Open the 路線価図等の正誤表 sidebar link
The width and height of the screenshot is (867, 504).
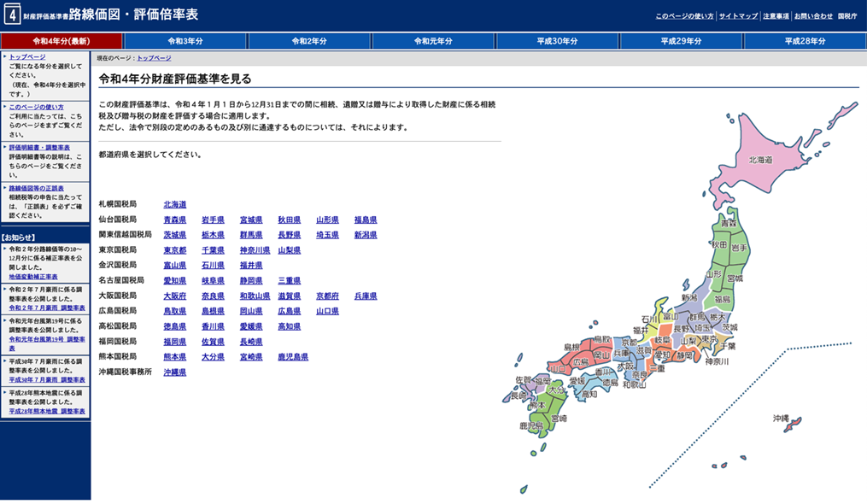[36, 188]
